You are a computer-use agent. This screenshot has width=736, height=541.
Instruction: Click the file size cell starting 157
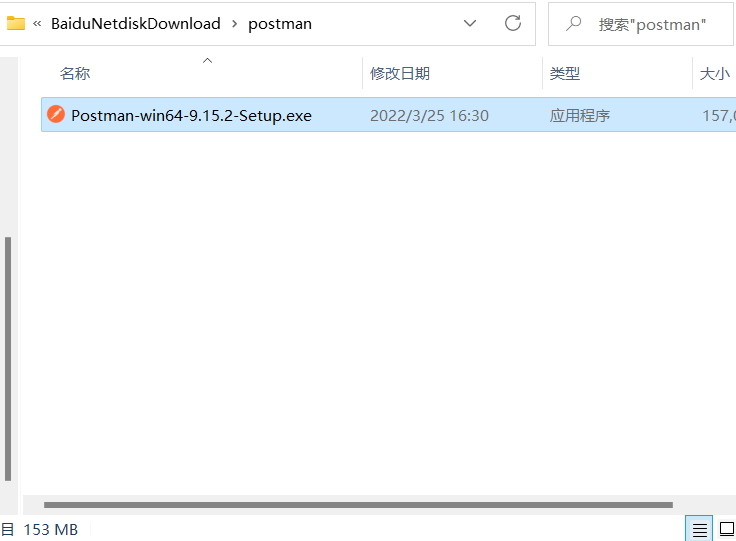[719, 115]
